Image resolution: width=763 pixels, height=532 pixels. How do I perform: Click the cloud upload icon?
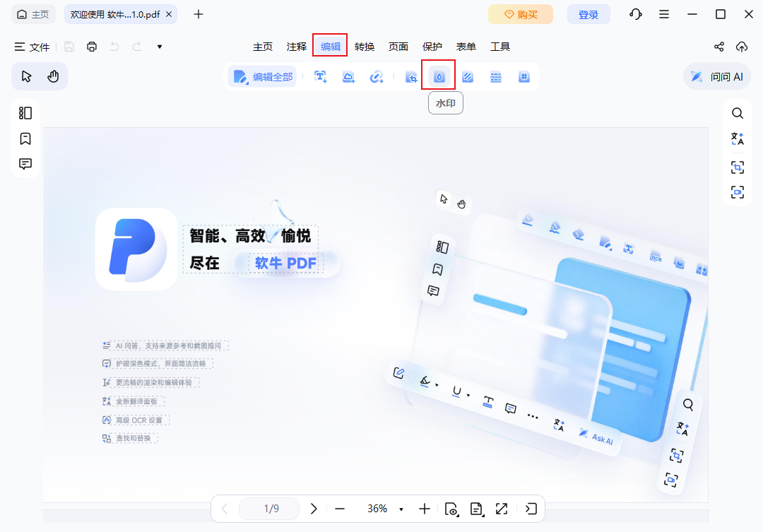coord(742,47)
